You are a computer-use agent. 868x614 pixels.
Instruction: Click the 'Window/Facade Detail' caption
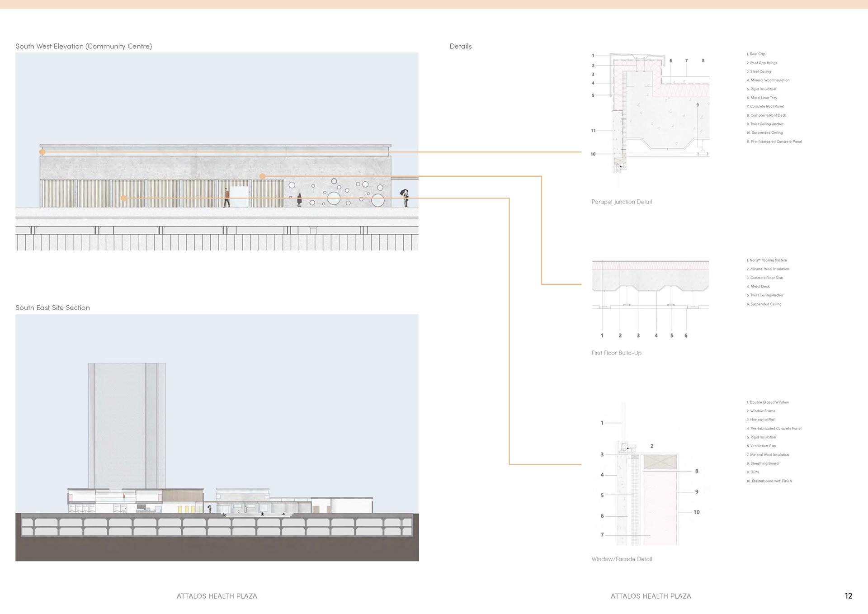click(621, 559)
